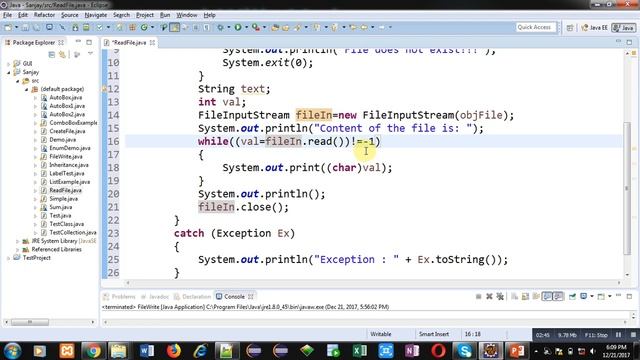Click the forward navigation arrow in the toolbar
Viewport: 640px width, 360px height.
382,27
